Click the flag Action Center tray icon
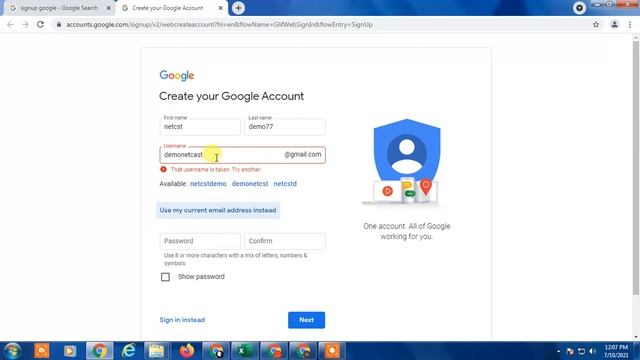This screenshot has height=360, width=640. click(x=570, y=351)
